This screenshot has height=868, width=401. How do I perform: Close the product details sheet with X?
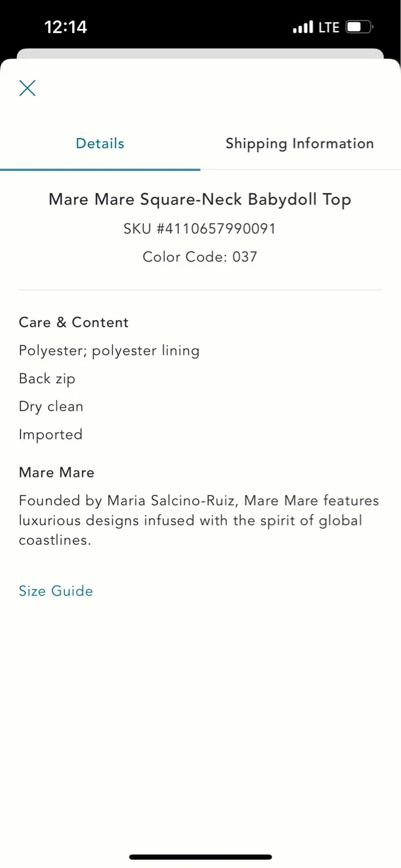click(27, 88)
